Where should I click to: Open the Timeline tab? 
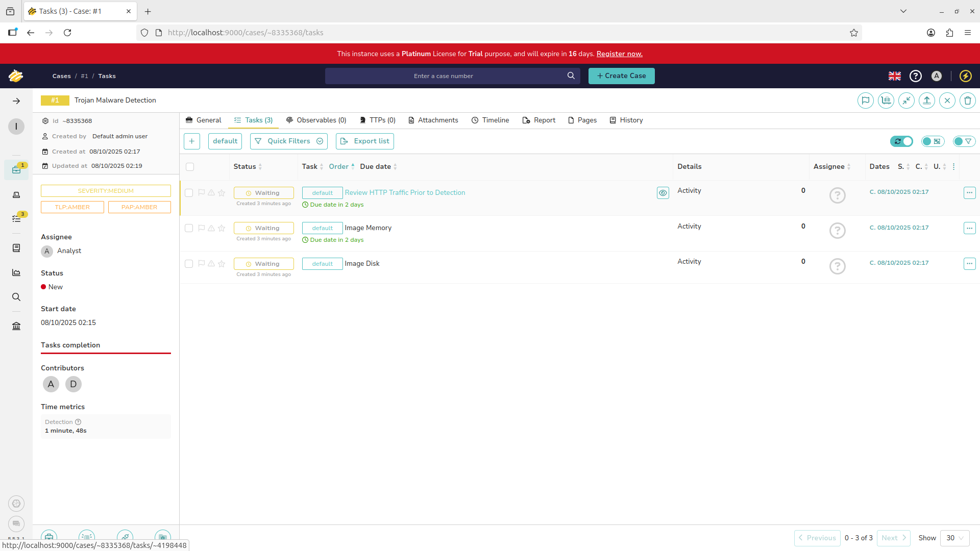click(x=490, y=120)
